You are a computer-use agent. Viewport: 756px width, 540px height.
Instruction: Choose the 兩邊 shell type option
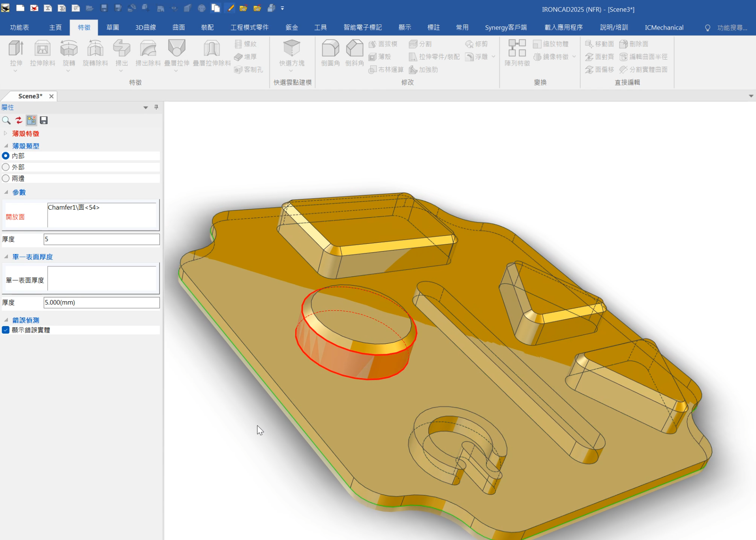coord(6,178)
